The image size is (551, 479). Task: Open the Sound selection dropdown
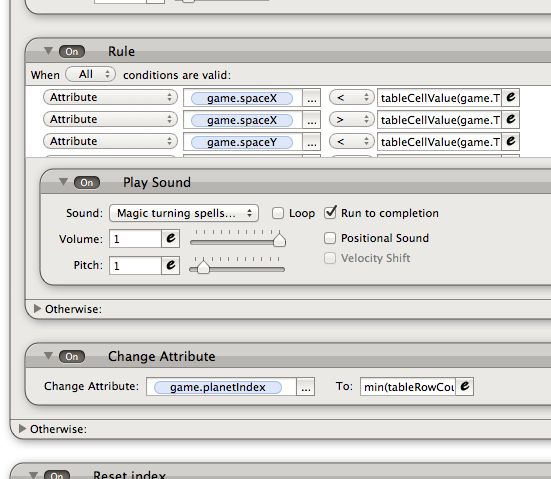click(184, 213)
